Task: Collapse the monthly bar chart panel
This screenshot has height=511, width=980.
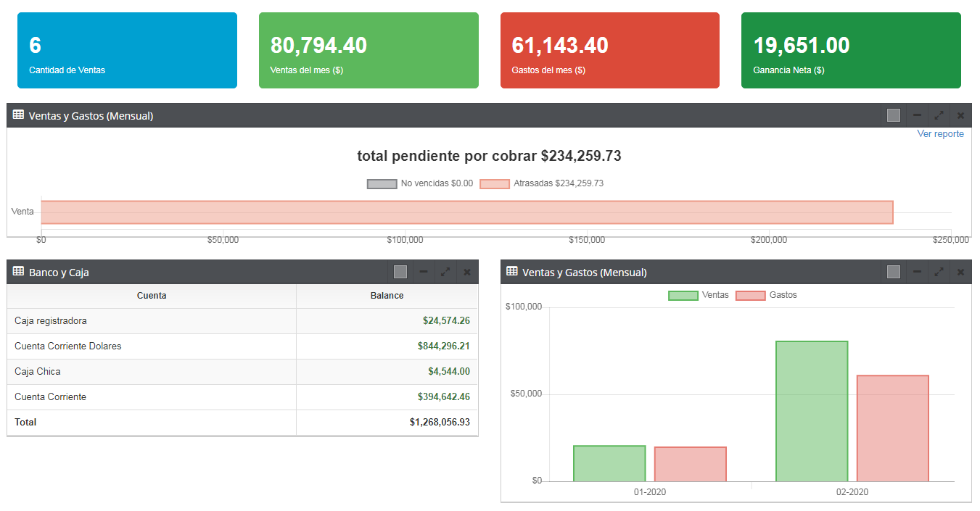Action: [917, 271]
